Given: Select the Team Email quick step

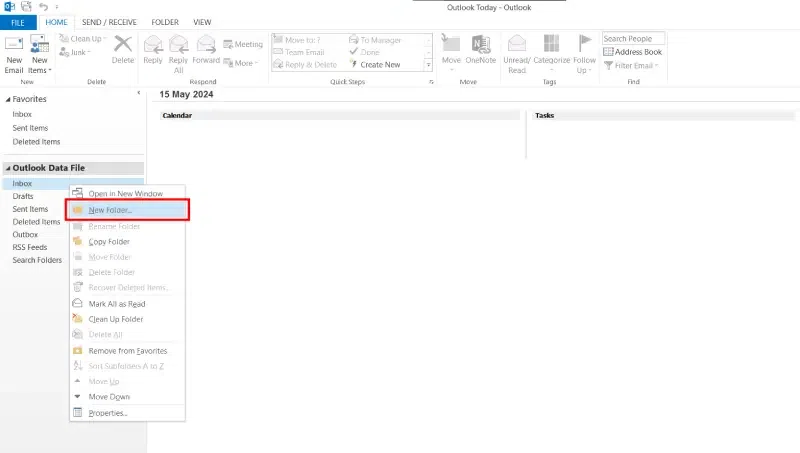Looking at the screenshot, I should click(x=299, y=52).
